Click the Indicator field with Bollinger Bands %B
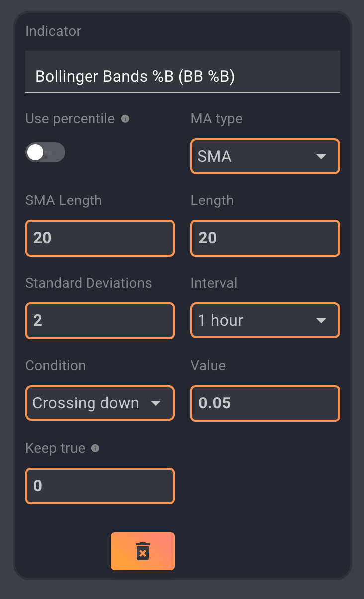 coord(182,76)
